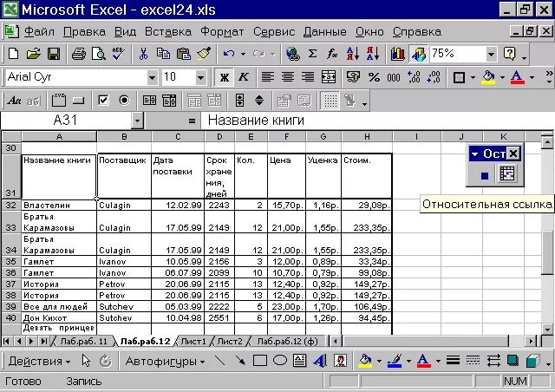Open the zoom dropdown showing 75%

491,54
